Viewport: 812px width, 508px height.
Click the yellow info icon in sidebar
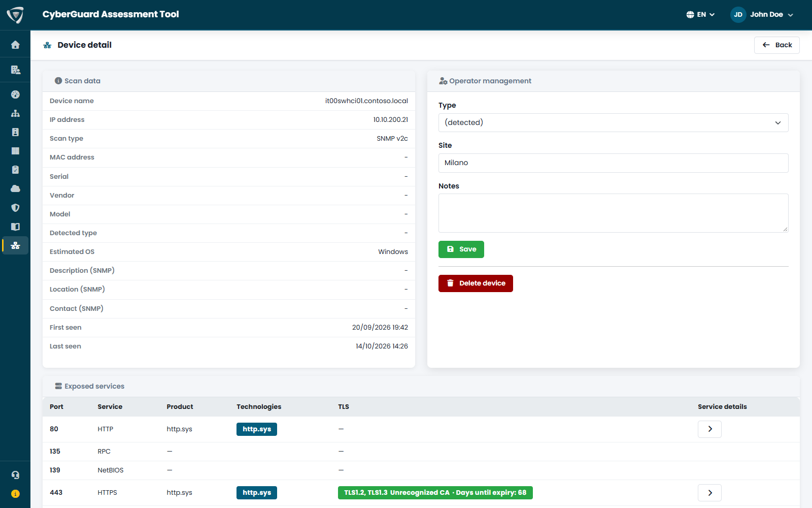15,494
